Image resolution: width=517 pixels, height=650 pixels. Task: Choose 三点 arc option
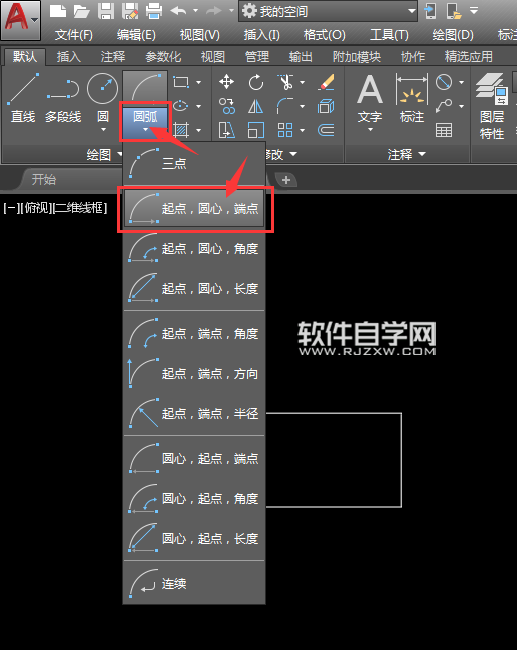[x=194, y=163]
